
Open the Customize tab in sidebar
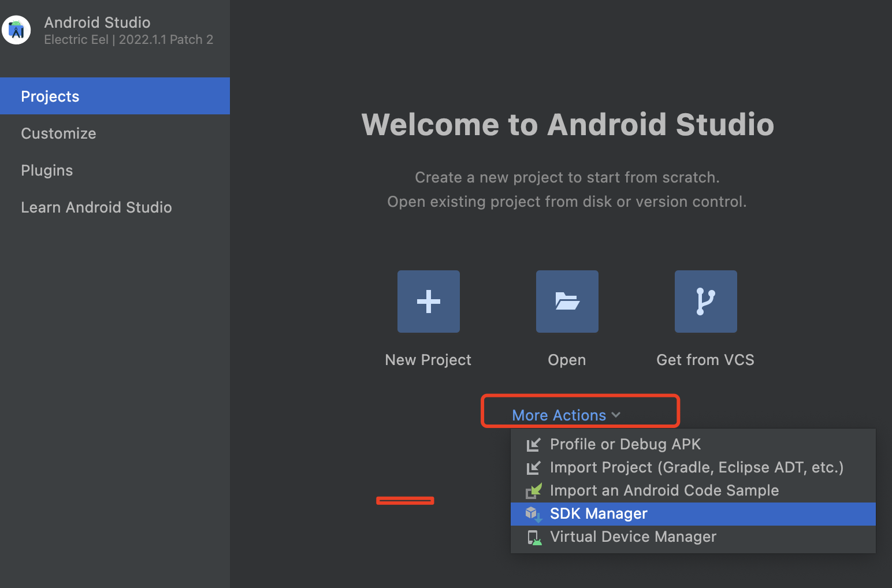(58, 133)
